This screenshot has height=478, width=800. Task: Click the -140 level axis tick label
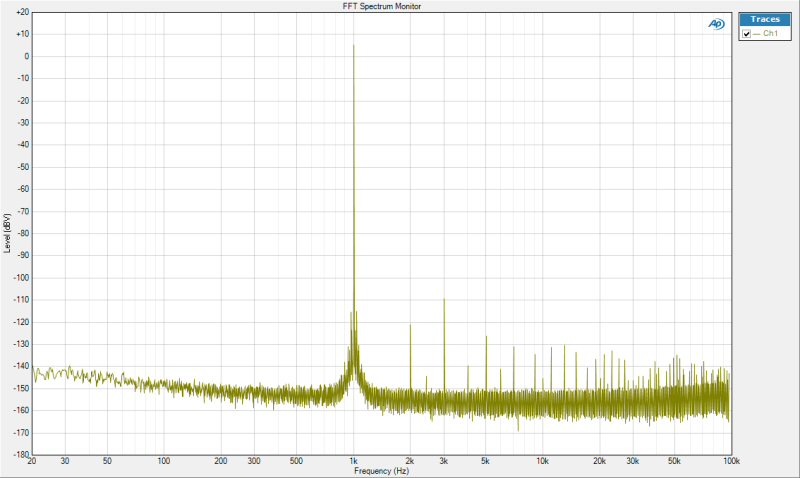[21, 366]
